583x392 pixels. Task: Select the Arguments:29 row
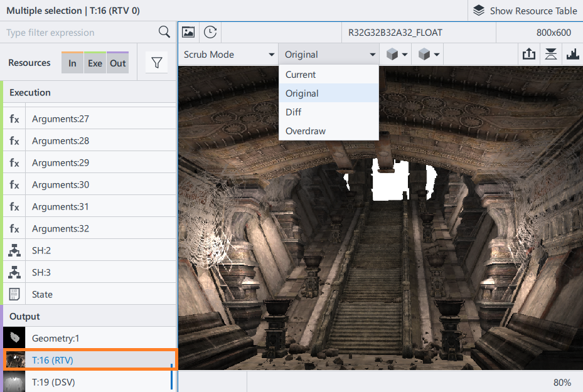pyautogui.click(x=90, y=162)
